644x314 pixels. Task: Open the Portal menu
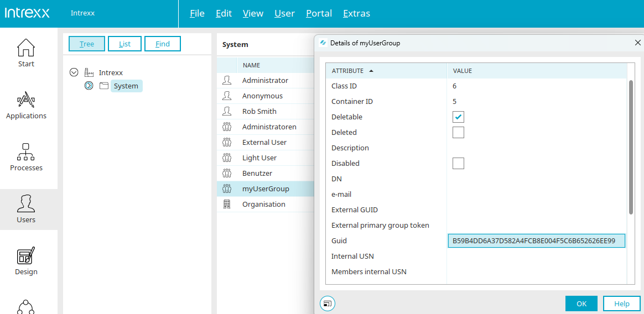(x=319, y=14)
